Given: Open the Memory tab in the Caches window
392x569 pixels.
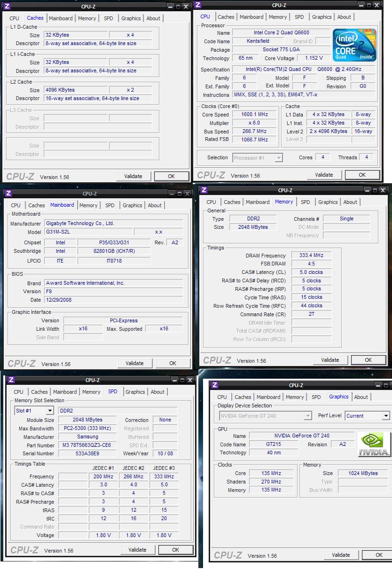Looking at the screenshot, I should point(87,18).
